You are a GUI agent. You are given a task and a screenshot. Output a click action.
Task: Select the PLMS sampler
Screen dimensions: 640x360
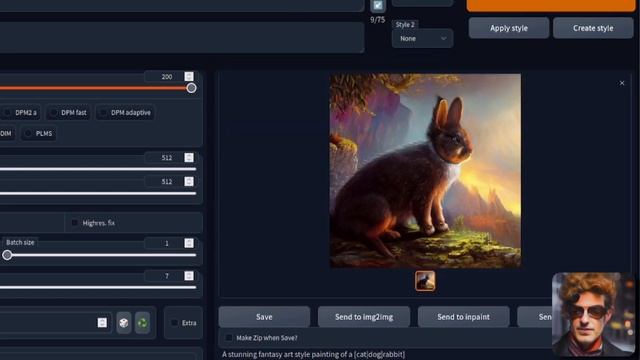[x=38, y=133]
